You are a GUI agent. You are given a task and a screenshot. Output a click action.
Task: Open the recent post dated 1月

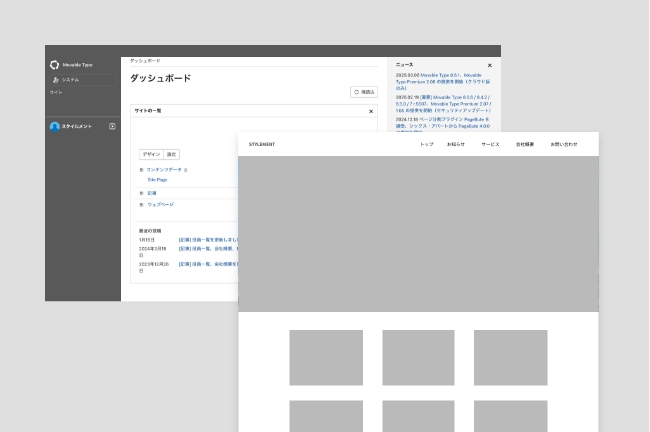(x=209, y=240)
